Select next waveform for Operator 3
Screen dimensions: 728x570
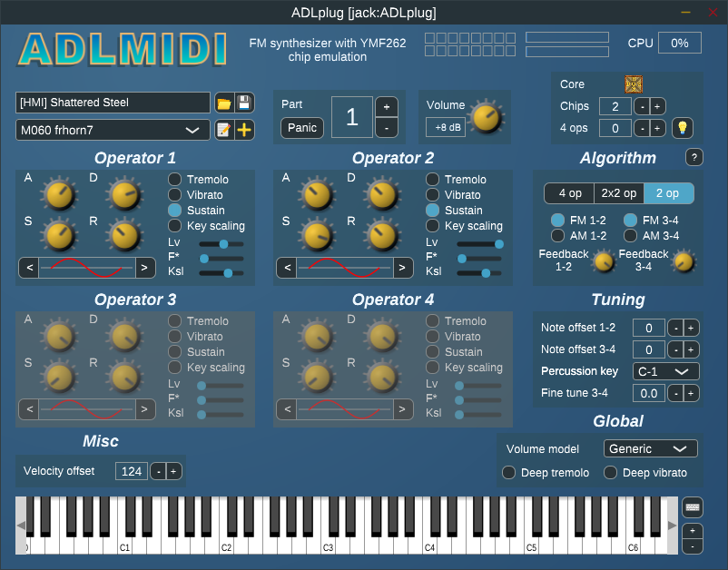(x=145, y=409)
